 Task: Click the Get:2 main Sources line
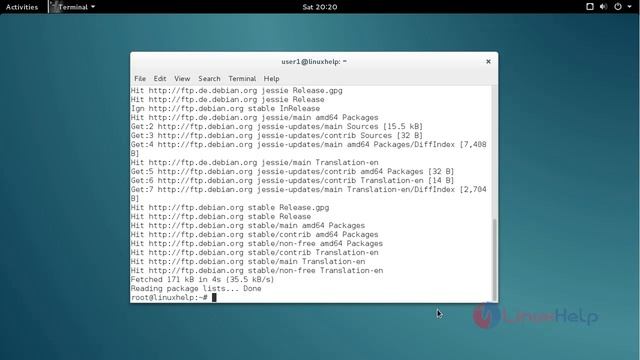point(277,127)
